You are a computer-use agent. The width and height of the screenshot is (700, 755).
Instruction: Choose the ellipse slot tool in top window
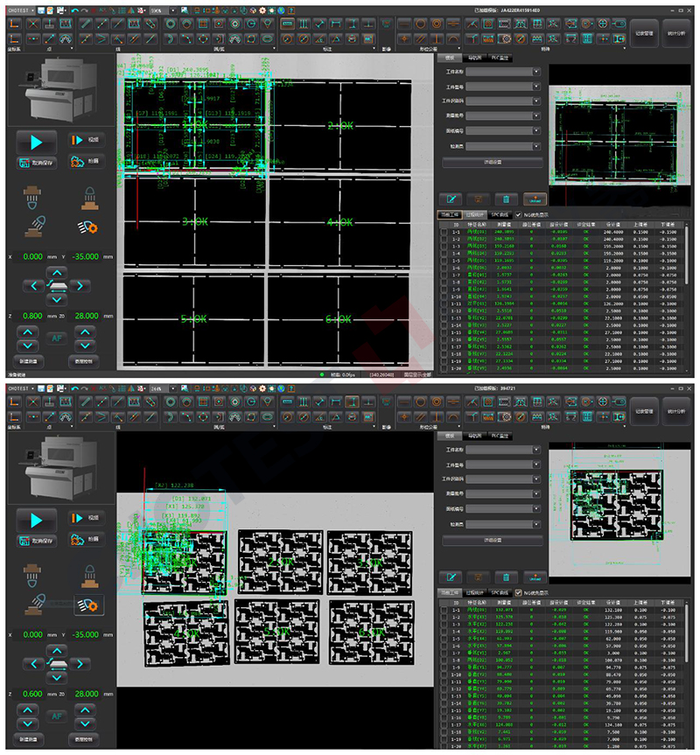(x=267, y=38)
